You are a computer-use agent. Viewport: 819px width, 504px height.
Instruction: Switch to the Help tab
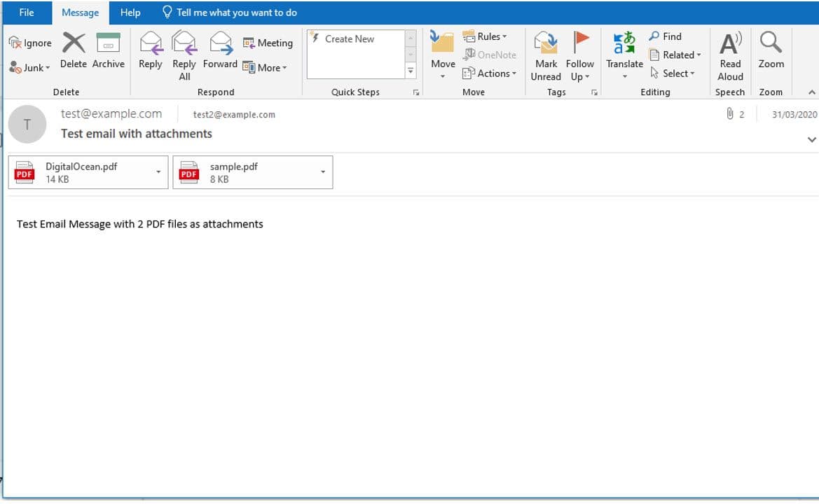(x=130, y=13)
